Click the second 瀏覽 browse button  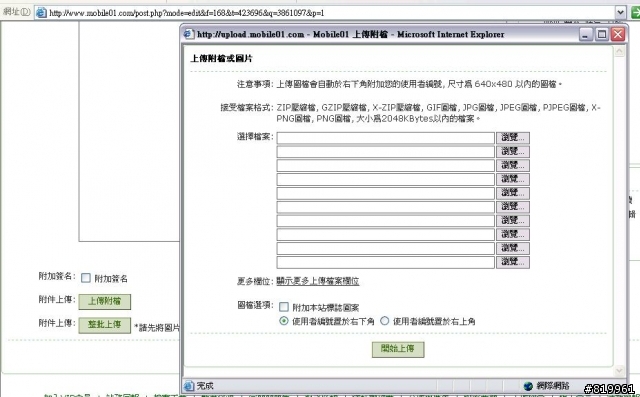(513, 152)
